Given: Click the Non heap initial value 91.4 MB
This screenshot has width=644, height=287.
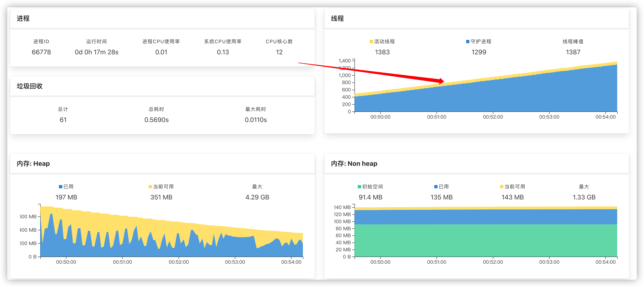Looking at the screenshot, I should coord(371,197).
